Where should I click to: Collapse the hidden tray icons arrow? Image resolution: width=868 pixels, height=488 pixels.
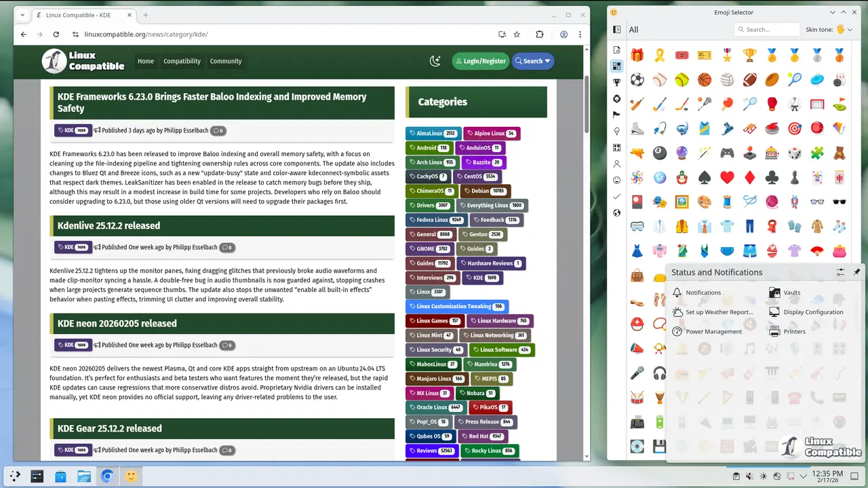[x=804, y=476]
